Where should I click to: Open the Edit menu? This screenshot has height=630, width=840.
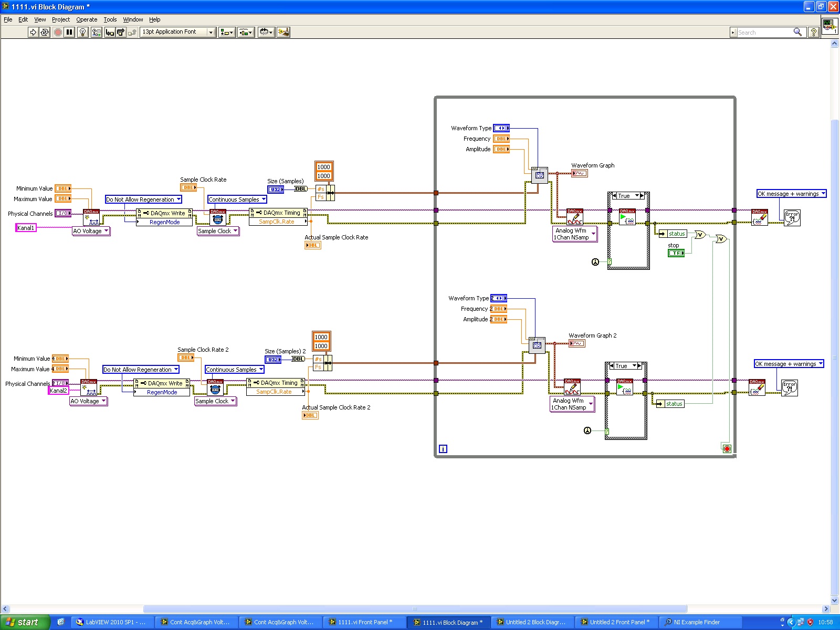[23, 19]
